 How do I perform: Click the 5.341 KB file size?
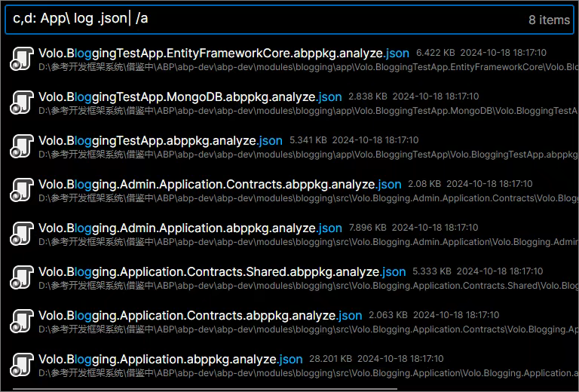308,140
